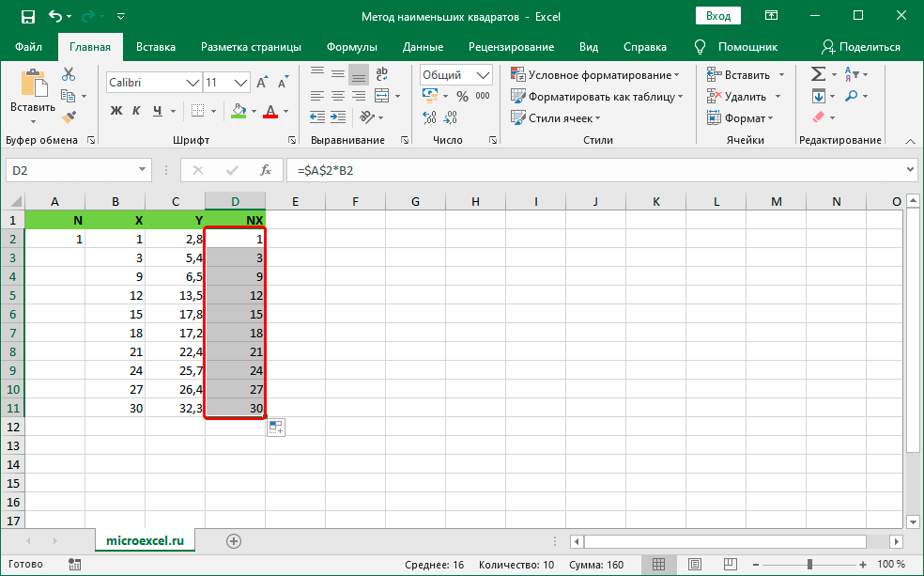Screen dimensions: 924x576
Task: Click the Поделиться share button
Action: pyautogui.click(x=860, y=47)
